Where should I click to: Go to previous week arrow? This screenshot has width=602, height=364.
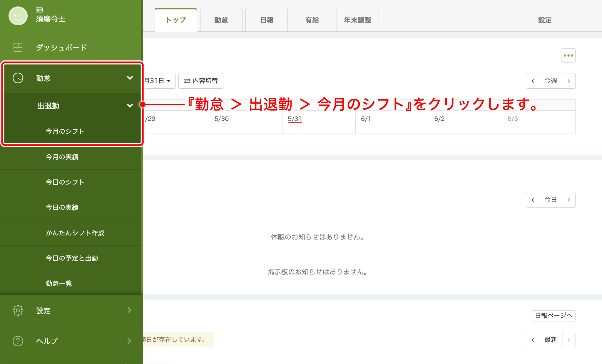[x=532, y=81]
